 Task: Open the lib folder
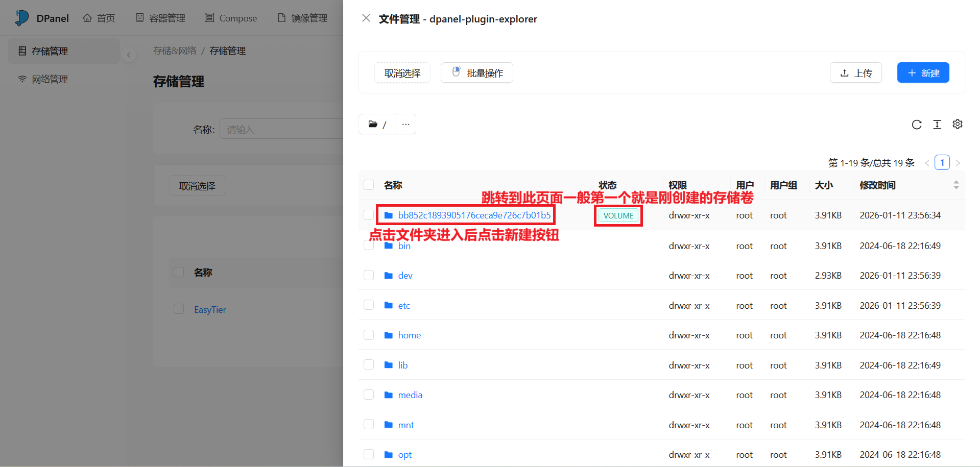(x=403, y=365)
